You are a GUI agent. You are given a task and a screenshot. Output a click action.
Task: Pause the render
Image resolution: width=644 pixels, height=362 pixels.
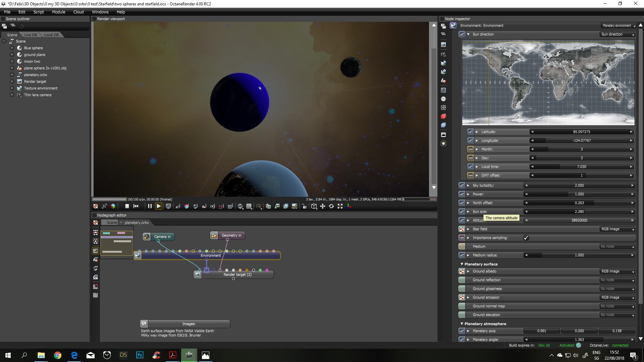pos(150,206)
